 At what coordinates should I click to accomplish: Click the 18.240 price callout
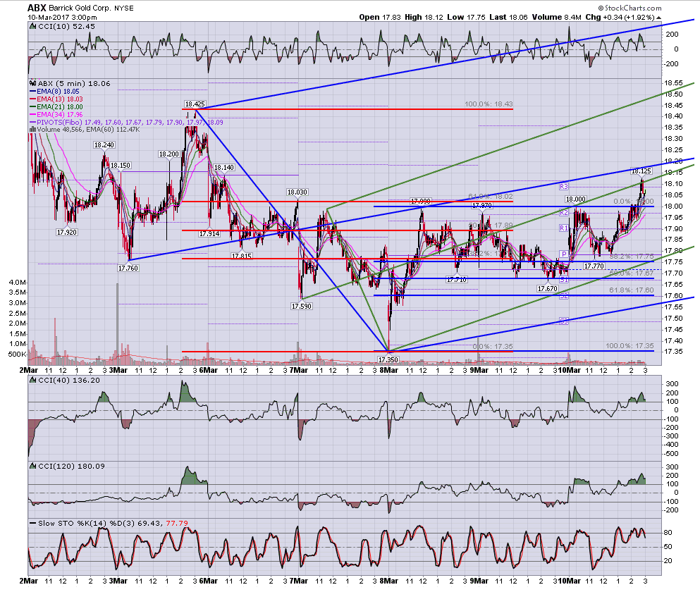click(104, 145)
